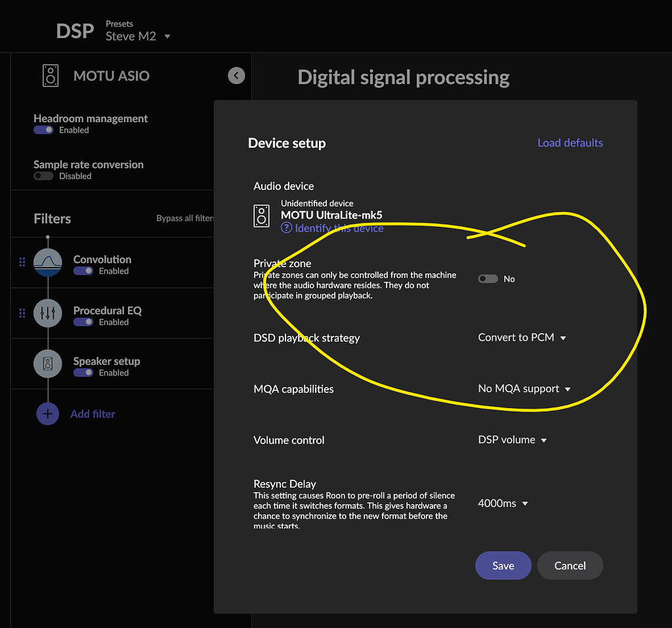Open the Resync Delay 4000ms dropdown
Image resolution: width=672 pixels, height=628 pixels.
pos(503,503)
